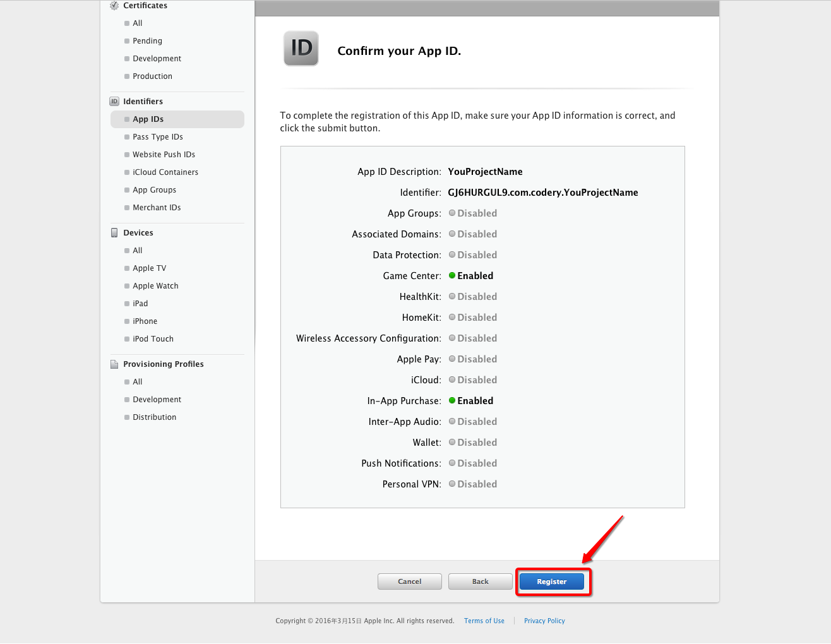Viewport: 831px width, 644px height.
Task: Open Merchant IDs
Action: click(x=157, y=208)
